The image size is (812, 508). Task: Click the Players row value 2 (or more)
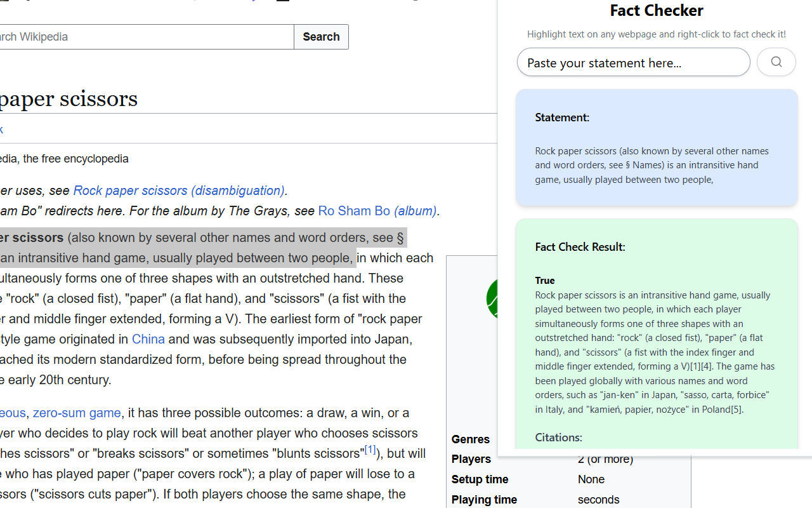(x=605, y=458)
